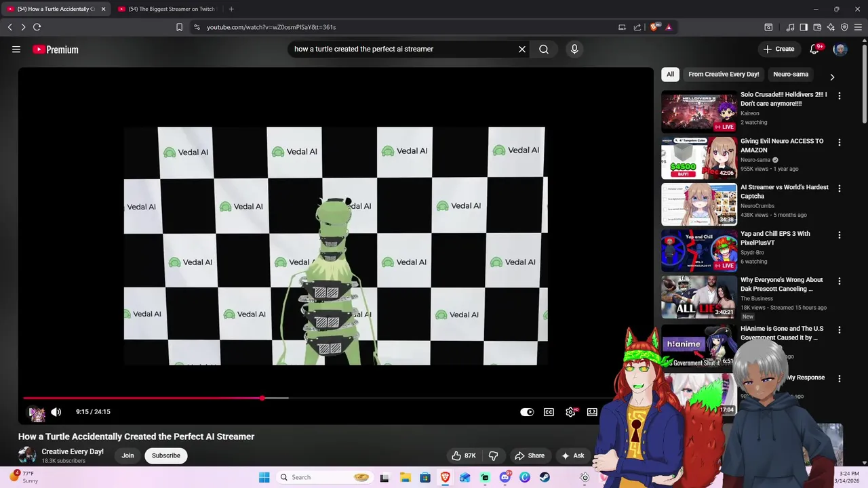Open Solo Crusade Helldivers 2 live thumbnail
Screen dimensions: 868x488
[x=699, y=112]
